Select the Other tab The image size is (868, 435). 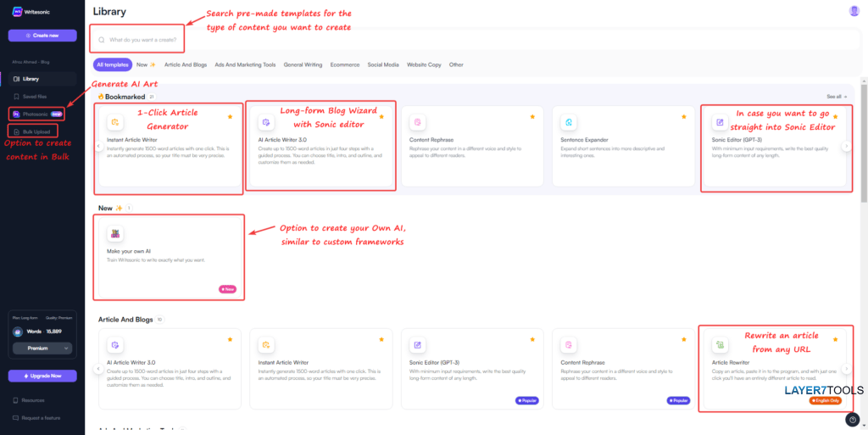tap(456, 64)
